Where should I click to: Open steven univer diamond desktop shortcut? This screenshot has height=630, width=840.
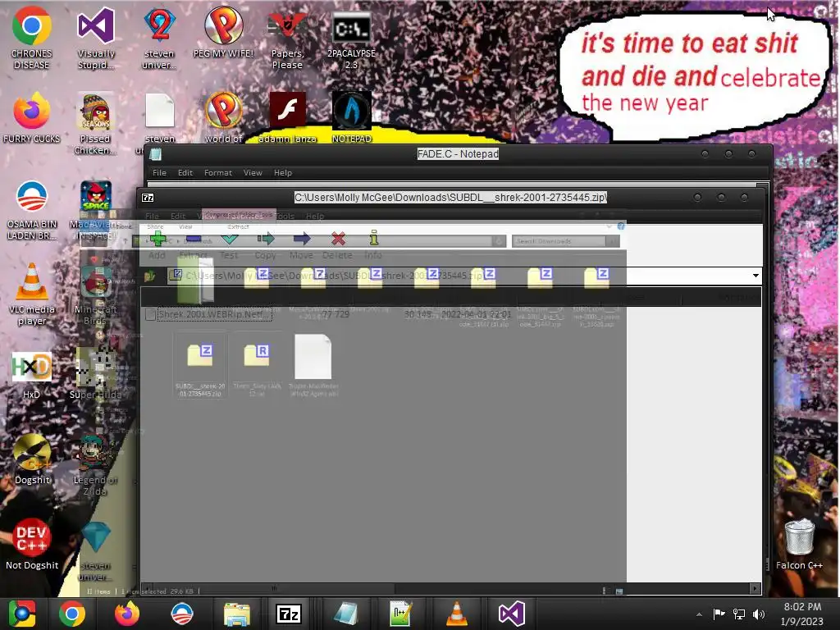click(x=96, y=552)
